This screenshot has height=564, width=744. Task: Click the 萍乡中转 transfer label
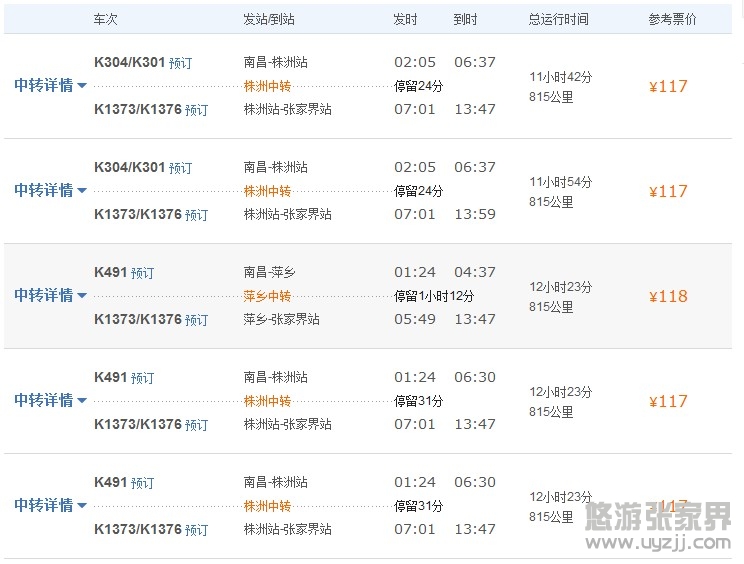(x=267, y=296)
